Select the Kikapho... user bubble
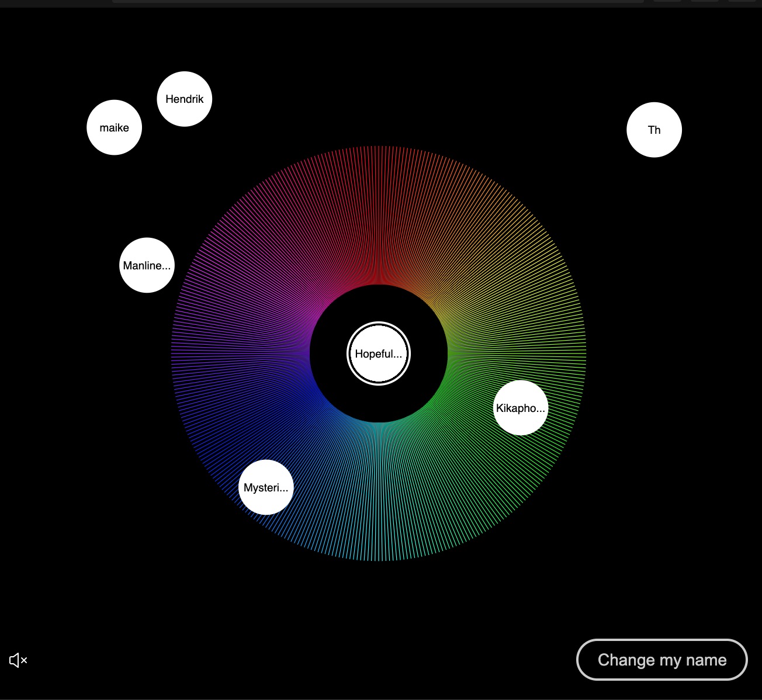This screenshot has width=762, height=700. pyautogui.click(x=521, y=408)
